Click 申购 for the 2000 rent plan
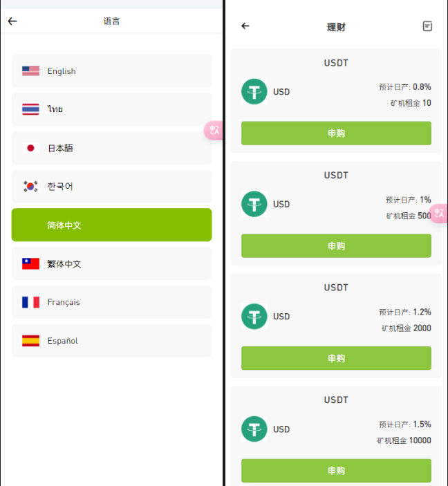Viewport: 448px width, 486px height. [337, 358]
